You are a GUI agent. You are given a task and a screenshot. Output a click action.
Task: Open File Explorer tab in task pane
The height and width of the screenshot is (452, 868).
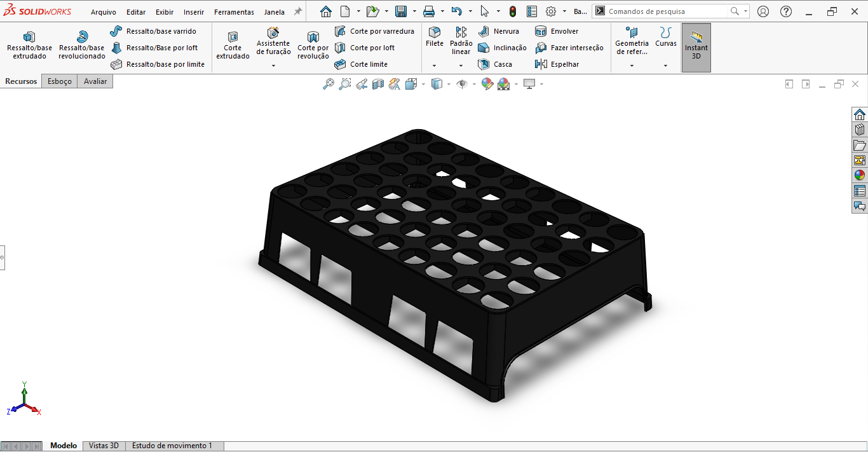[x=860, y=145]
